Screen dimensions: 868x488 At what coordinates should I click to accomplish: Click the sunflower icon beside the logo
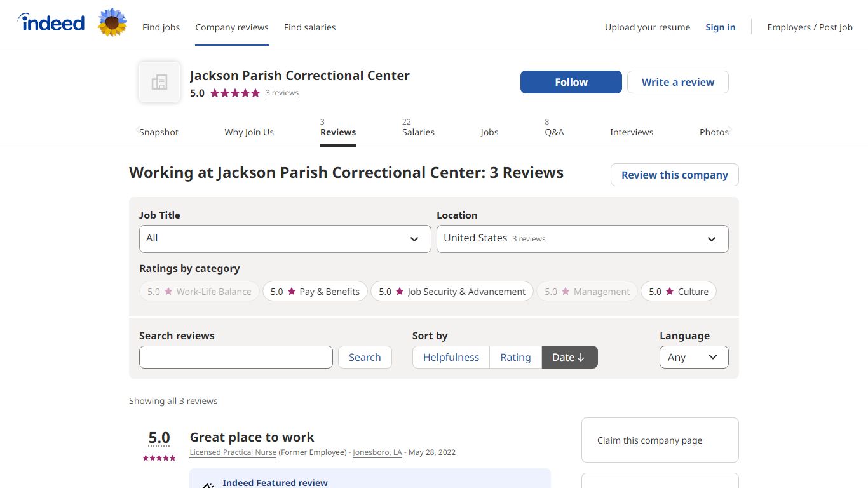coord(112,23)
